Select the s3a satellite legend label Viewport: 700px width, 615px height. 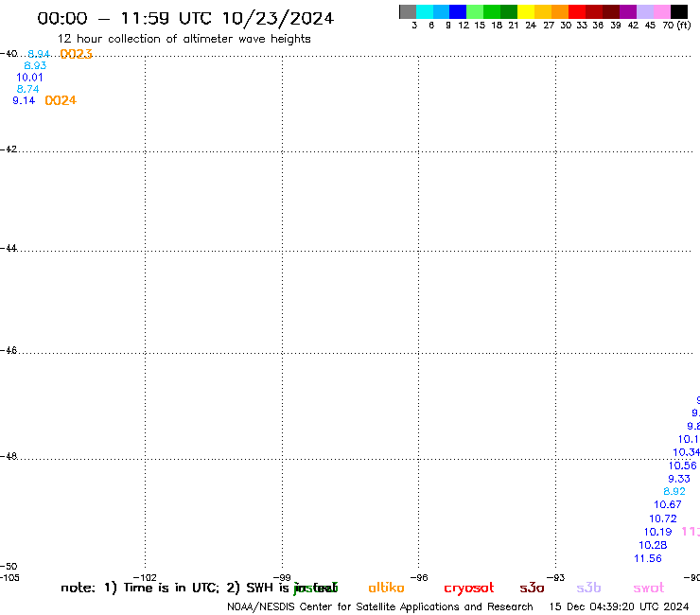coord(532,588)
